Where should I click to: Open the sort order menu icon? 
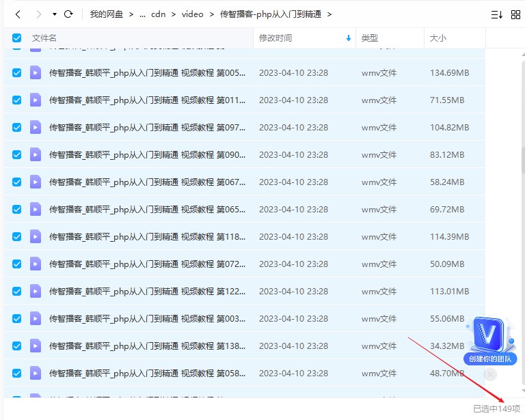coord(496,14)
